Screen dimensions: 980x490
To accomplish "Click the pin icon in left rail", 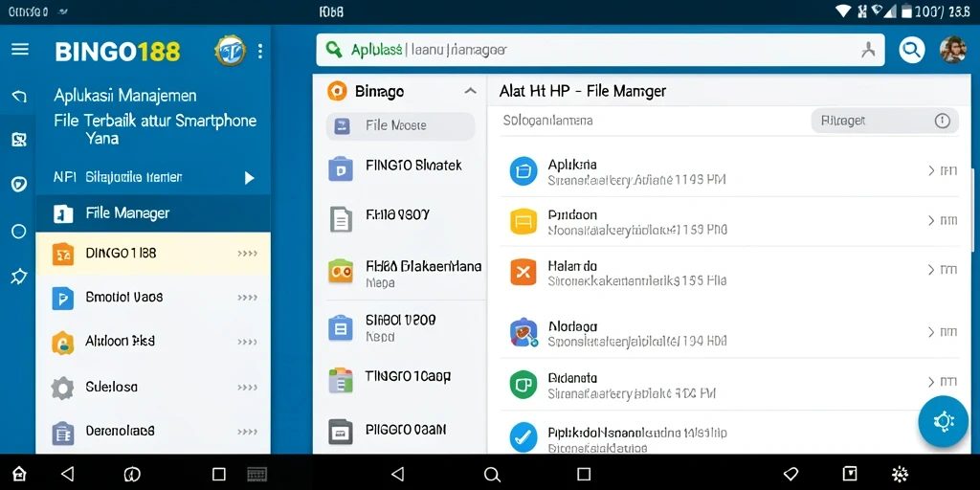I will coord(19,277).
